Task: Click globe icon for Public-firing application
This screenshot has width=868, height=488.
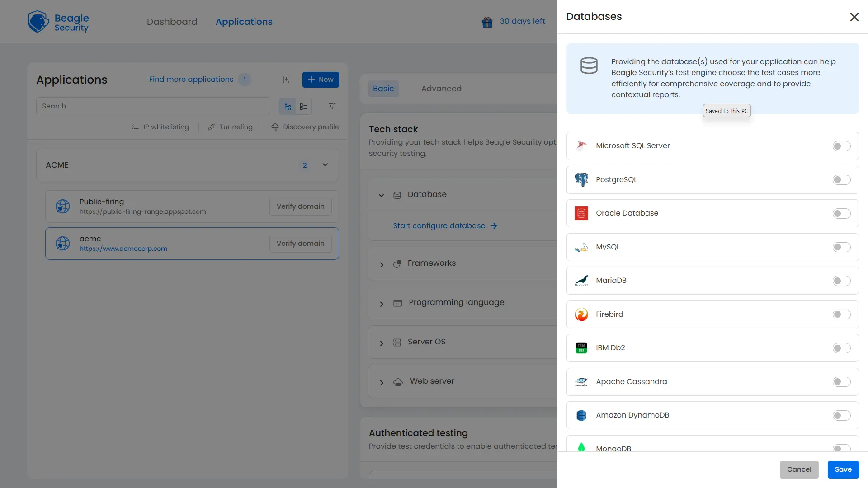Action: pos(63,206)
